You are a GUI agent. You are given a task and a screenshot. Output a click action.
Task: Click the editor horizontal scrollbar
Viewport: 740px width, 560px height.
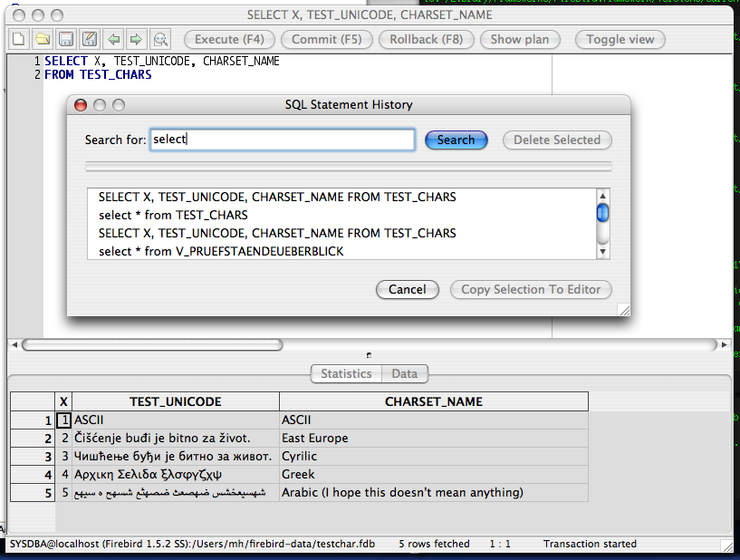(x=152, y=345)
